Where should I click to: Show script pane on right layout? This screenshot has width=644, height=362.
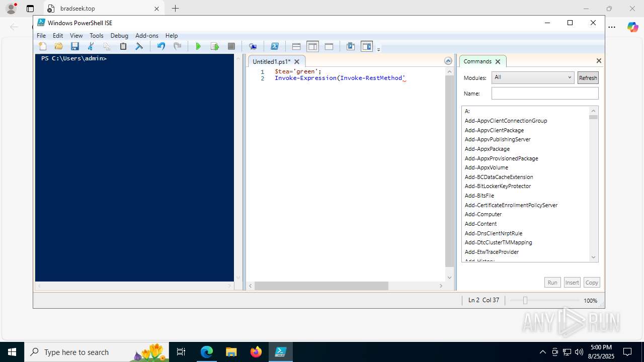(312, 46)
